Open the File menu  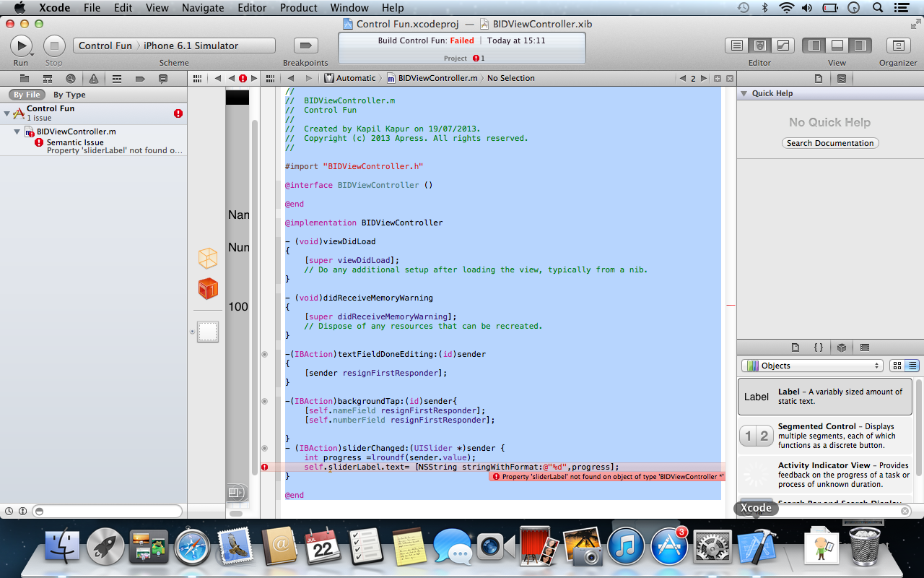point(92,8)
